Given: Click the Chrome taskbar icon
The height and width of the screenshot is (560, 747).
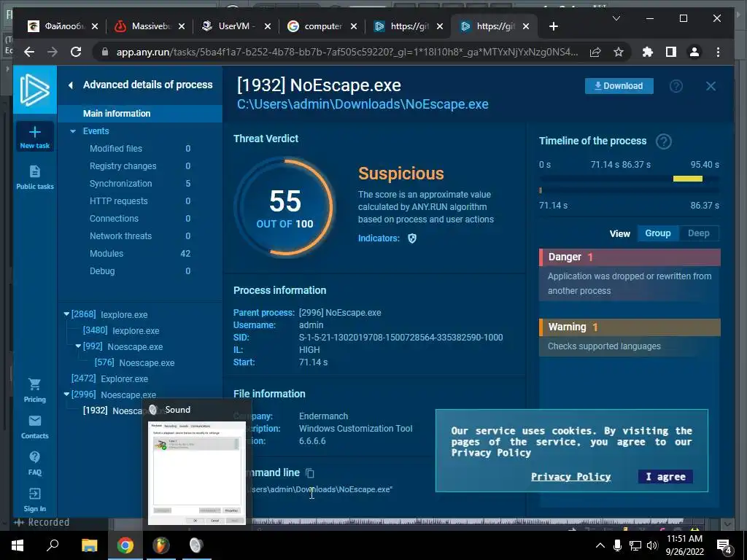Looking at the screenshot, I should 125,545.
